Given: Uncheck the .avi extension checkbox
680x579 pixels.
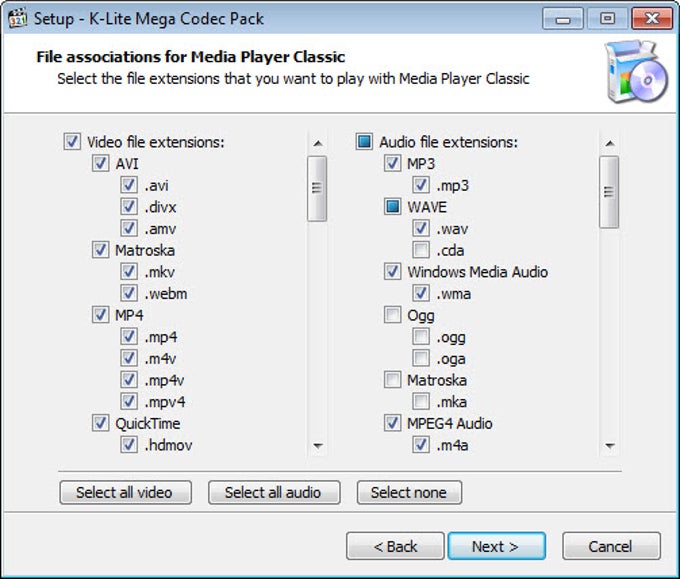Looking at the screenshot, I should coord(129,185).
